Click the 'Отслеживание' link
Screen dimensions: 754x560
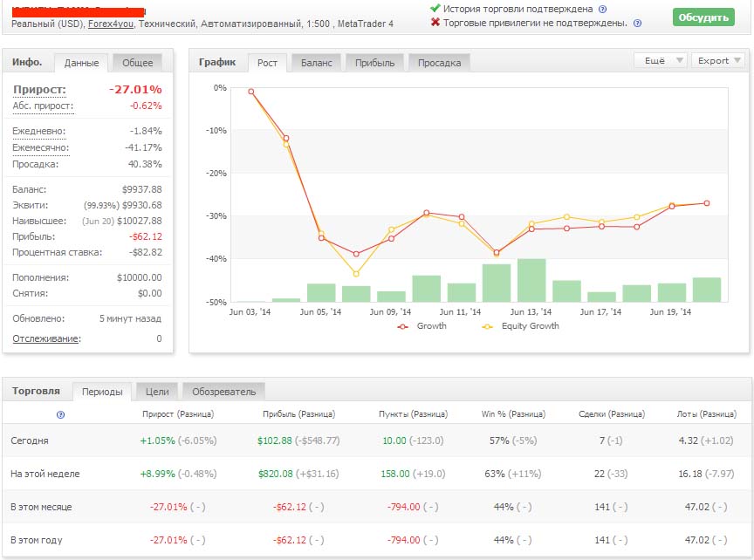coord(45,338)
